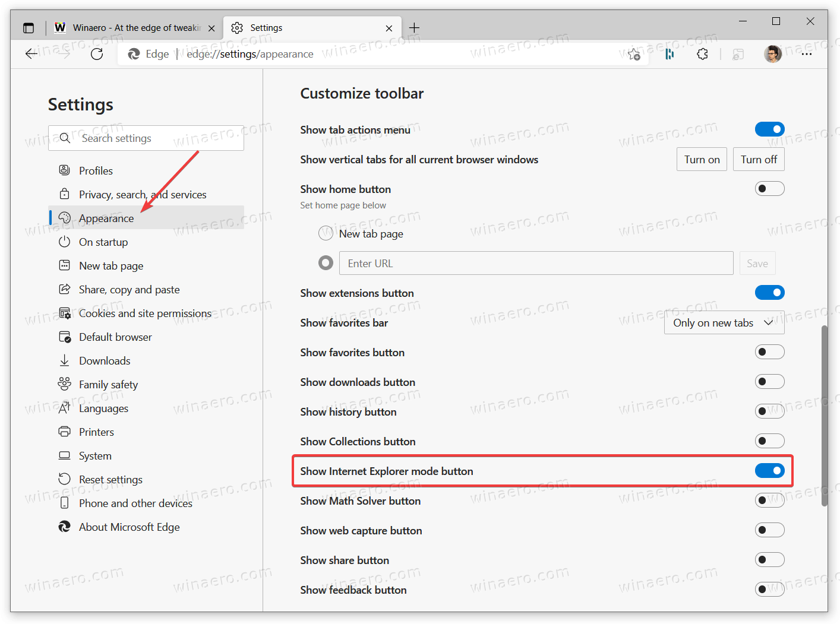840x624 pixels.
Task: Add this page to favorites star icon
Action: tap(634, 54)
